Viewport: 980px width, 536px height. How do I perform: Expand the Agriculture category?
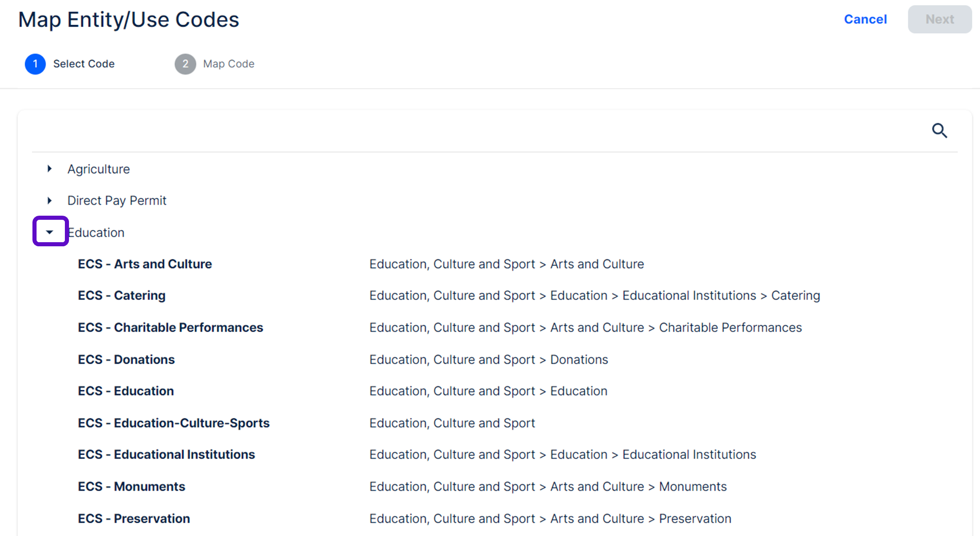[50, 169]
